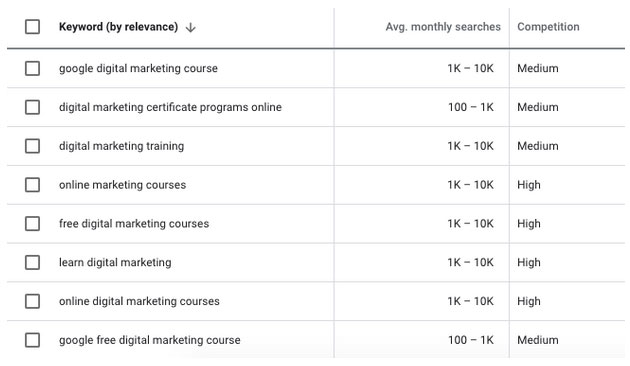Open the google digital marketing course keyword
630x366 pixels.
click(138, 68)
